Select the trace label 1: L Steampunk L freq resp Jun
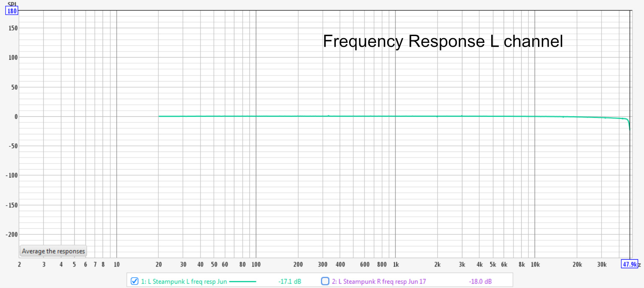Viewport: 644px width, 288px height. pos(184,281)
